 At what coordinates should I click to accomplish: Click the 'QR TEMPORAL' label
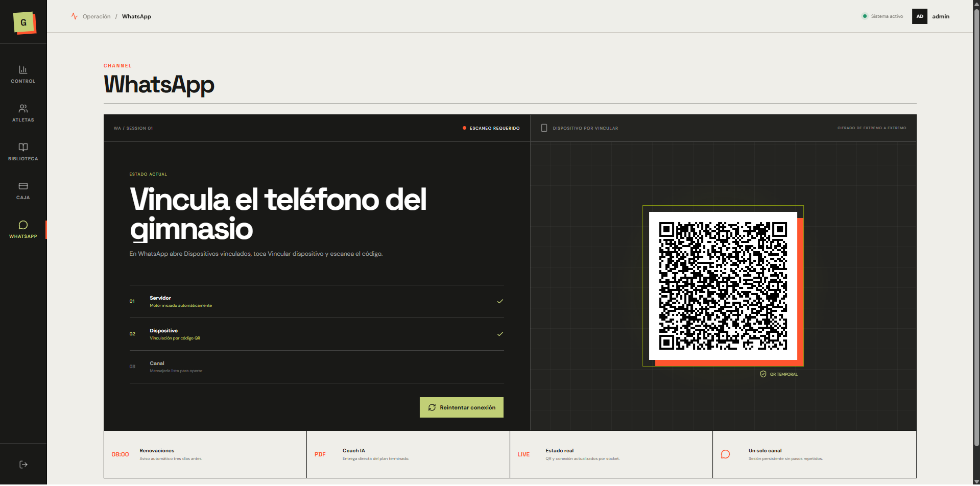pos(783,374)
